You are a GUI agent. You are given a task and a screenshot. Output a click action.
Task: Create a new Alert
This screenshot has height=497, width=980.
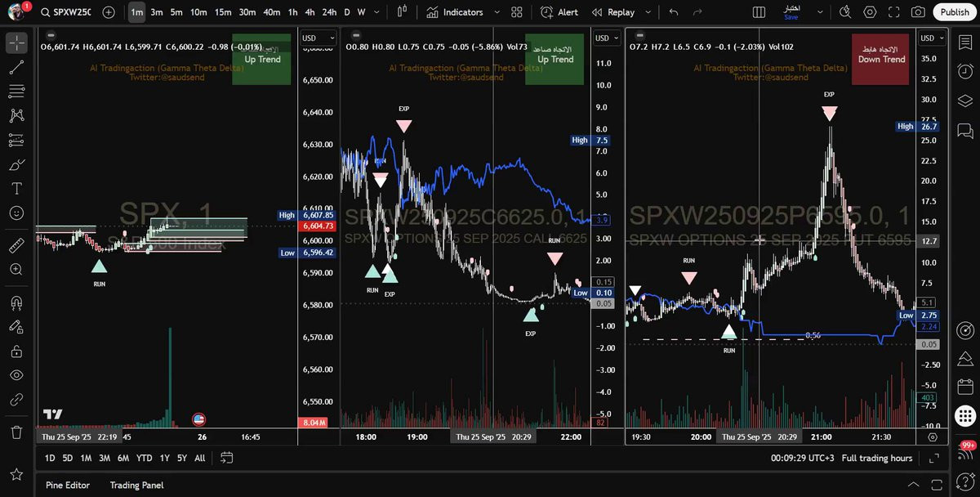point(560,12)
